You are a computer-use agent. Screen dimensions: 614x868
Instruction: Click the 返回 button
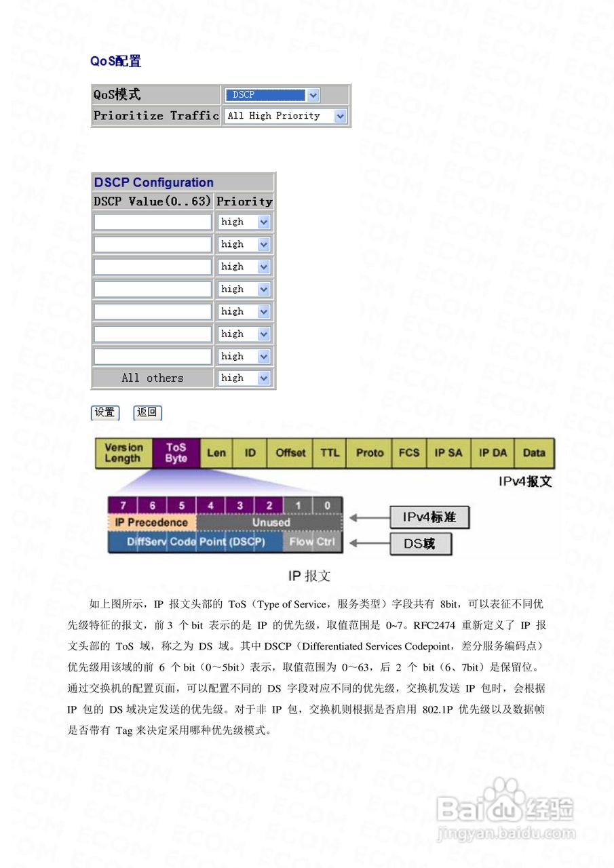click(x=147, y=412)
